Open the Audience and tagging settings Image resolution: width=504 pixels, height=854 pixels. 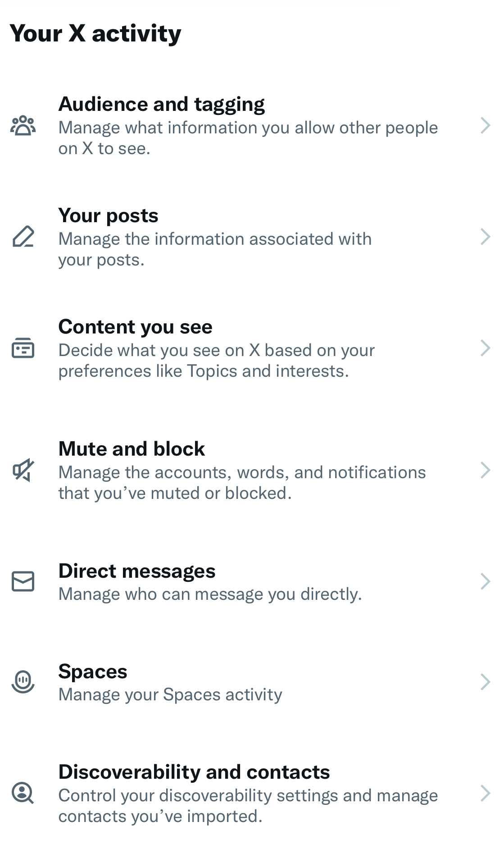pyautogui.click(x=161, y=104)
